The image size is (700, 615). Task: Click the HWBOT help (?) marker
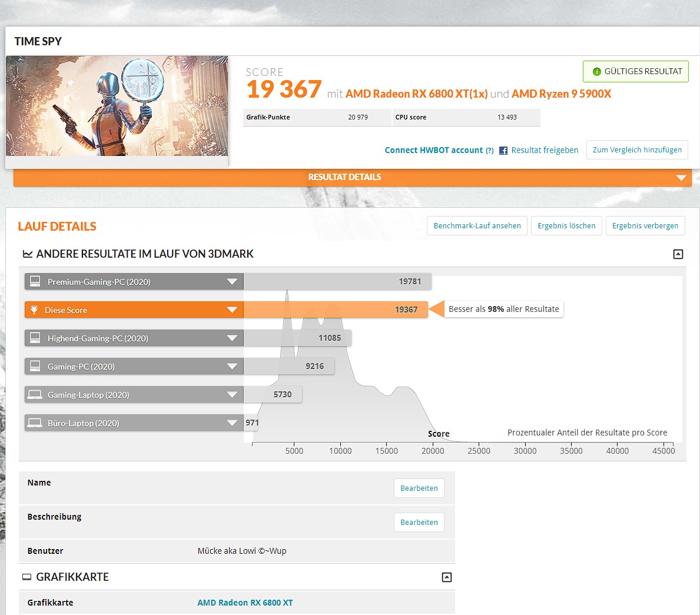[x=490, y=151]
